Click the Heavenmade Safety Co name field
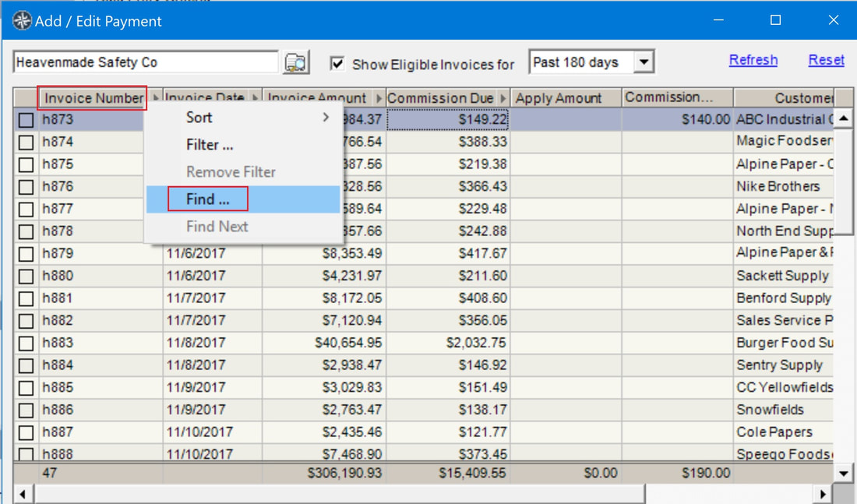The width and height of the screenshot is (857, 504). 146,62
